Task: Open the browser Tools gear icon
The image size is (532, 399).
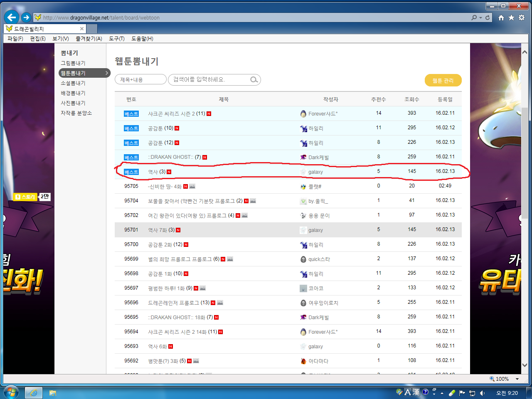Action: click(522, 17)
